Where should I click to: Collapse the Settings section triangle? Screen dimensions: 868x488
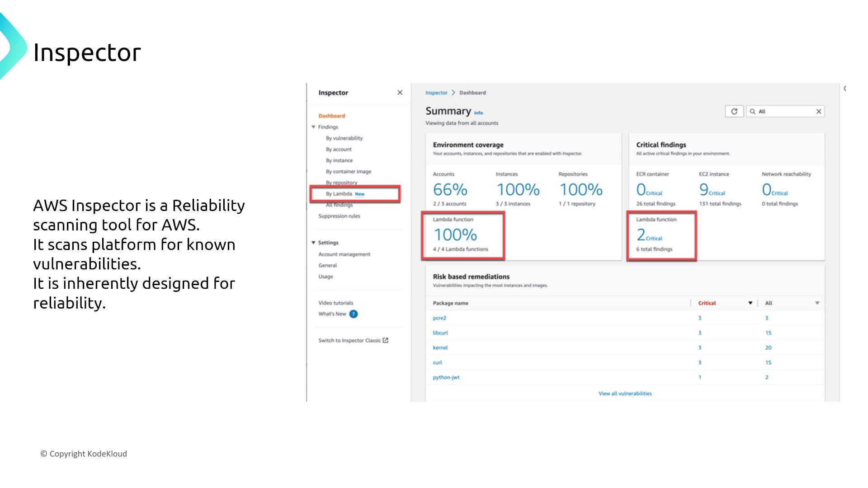click(313, 243)
